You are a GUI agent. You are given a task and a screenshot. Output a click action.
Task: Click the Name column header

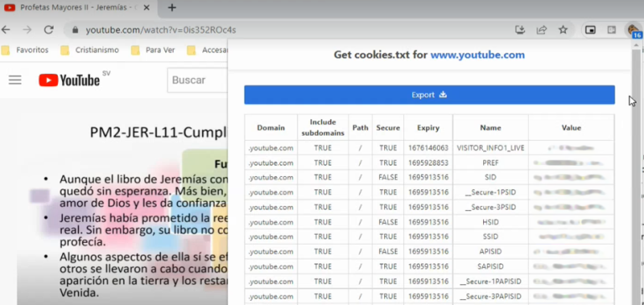tap(491, 127)
